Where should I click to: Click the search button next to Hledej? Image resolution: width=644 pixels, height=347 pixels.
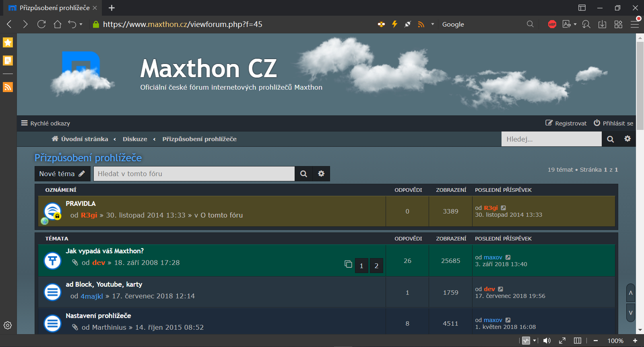611,139
